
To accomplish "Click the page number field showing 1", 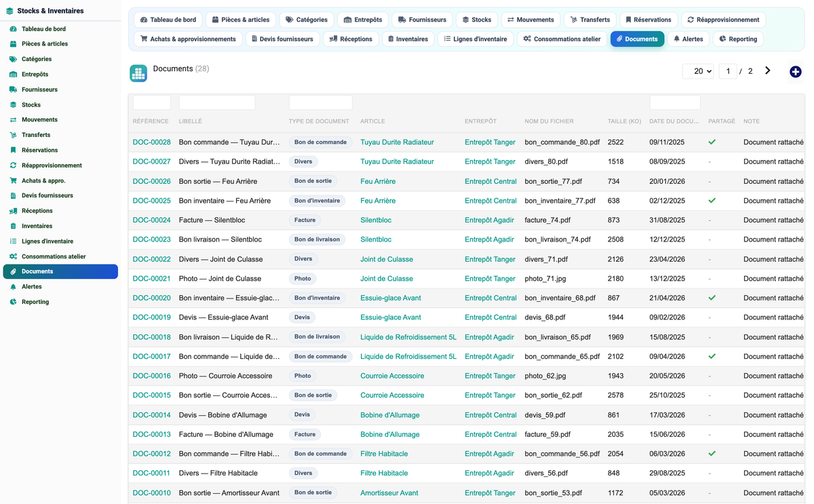I will click(728, 71).
